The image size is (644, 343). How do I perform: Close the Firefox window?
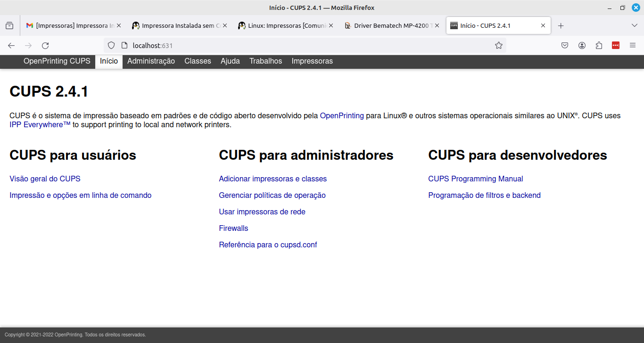636,8
